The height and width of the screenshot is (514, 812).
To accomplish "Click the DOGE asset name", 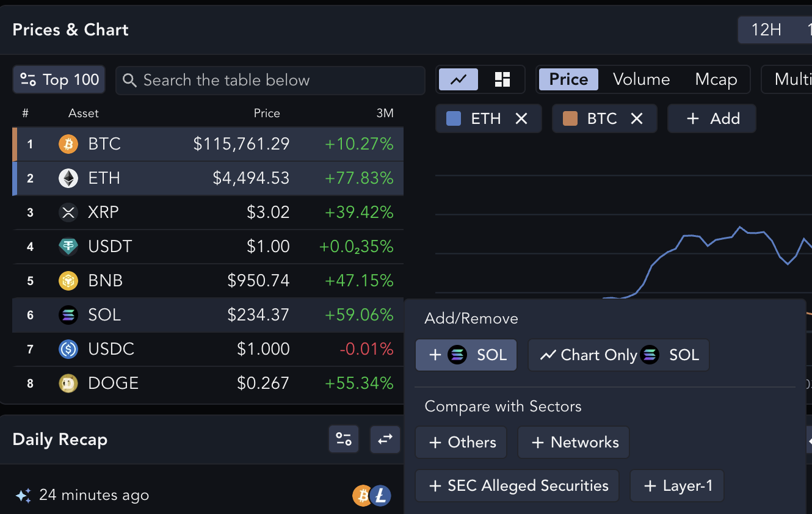I will pyautogui.click(x=114, y=383).
